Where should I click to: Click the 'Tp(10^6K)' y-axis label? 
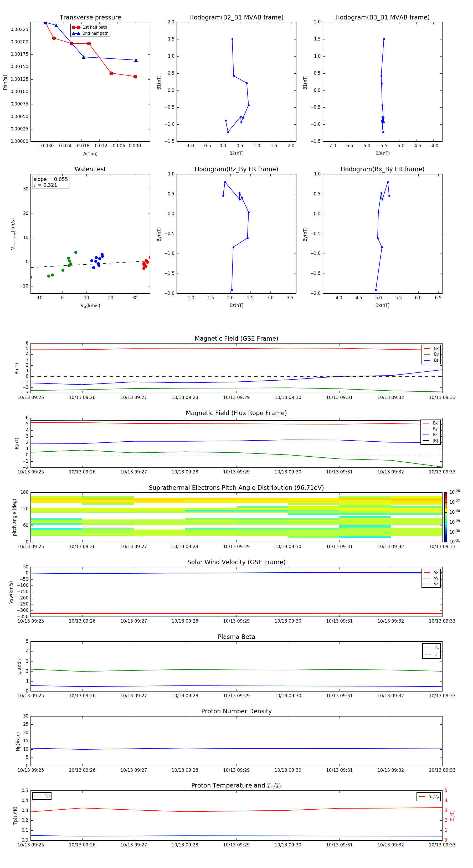pos(15,815)
